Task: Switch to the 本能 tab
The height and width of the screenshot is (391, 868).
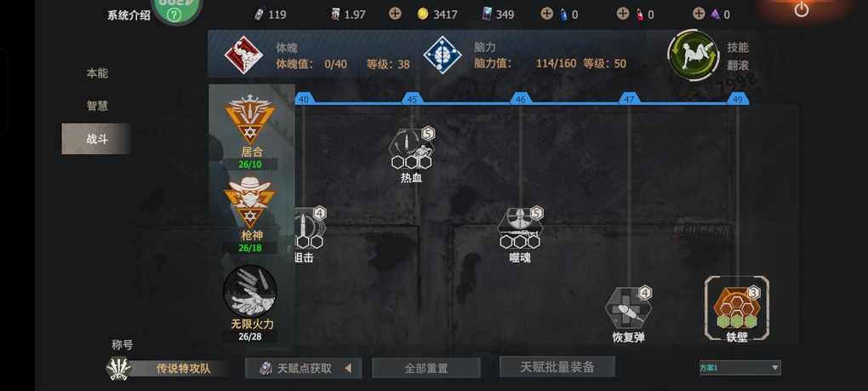Action: click(97, 73)
